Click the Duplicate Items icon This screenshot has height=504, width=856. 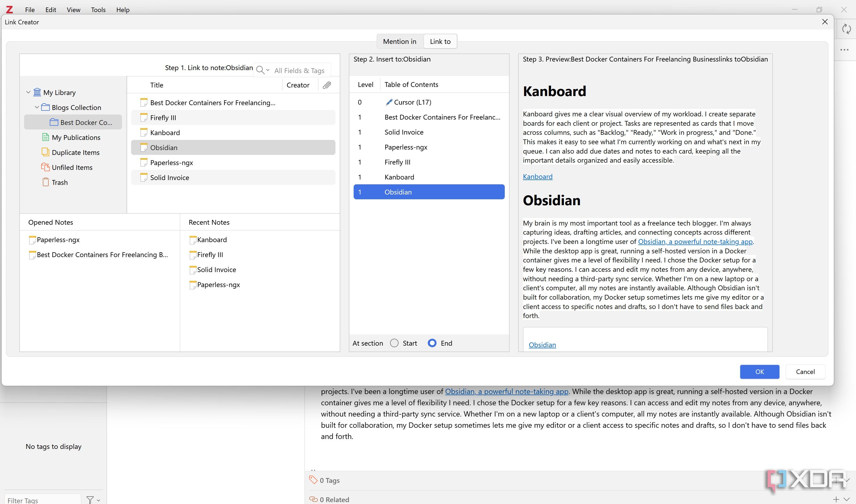[x=45, y=152]
